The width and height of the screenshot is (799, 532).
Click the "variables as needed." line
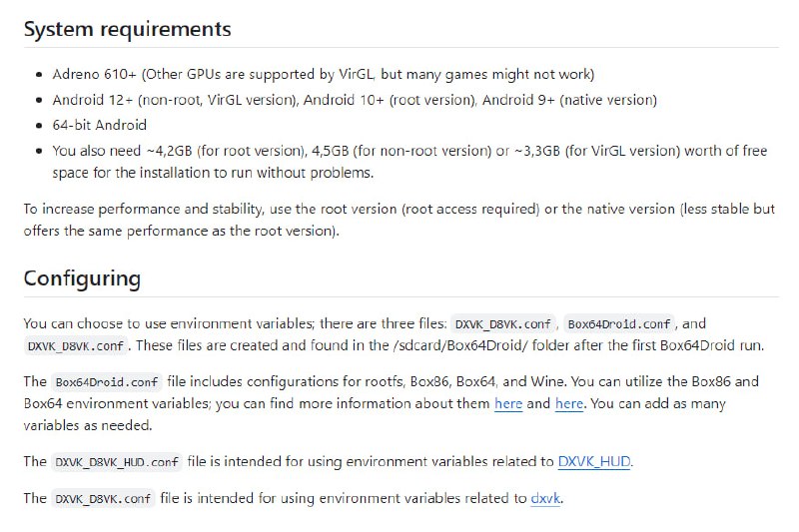tap(88, 425)
